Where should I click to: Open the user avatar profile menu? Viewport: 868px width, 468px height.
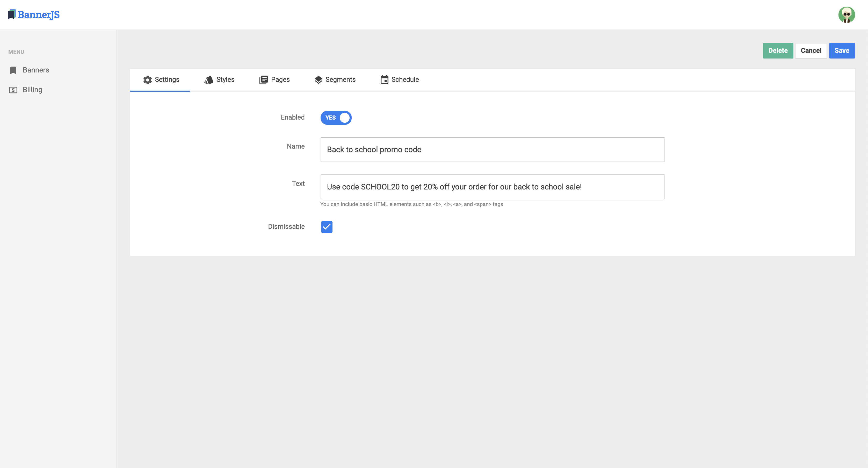tap(846, 15)
